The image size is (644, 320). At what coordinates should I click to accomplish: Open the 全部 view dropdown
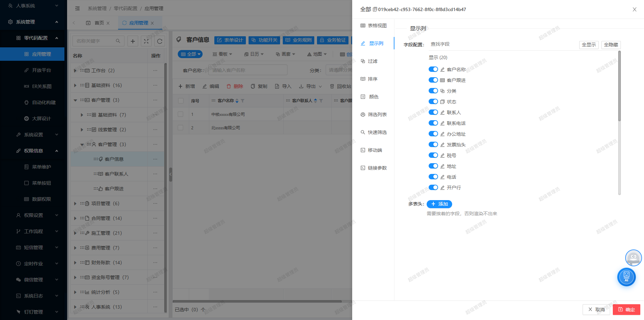coord(190,54)
